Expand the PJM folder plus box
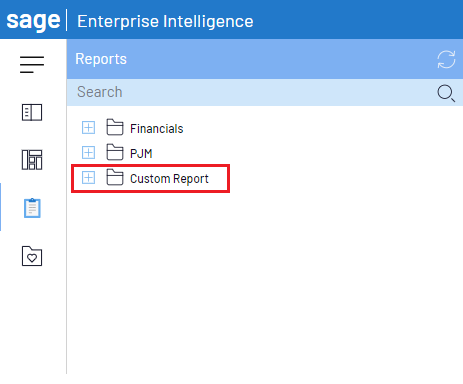This screenshot has height=384, width=463. 88,153
